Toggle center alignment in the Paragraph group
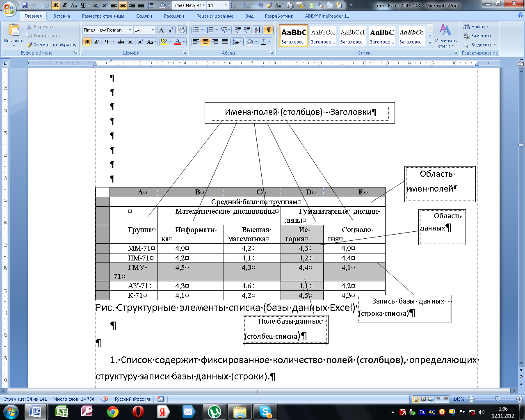 (205, 42)
